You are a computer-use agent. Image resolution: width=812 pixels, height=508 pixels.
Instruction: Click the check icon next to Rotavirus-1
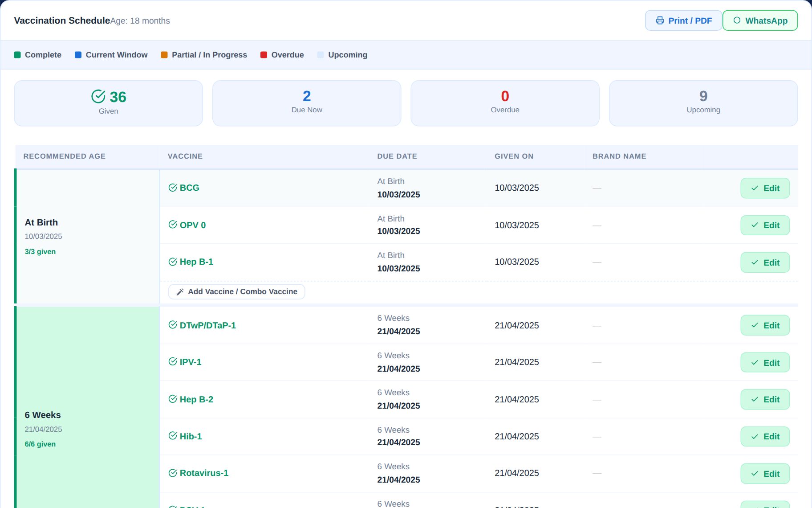click(x=173, y=473)
